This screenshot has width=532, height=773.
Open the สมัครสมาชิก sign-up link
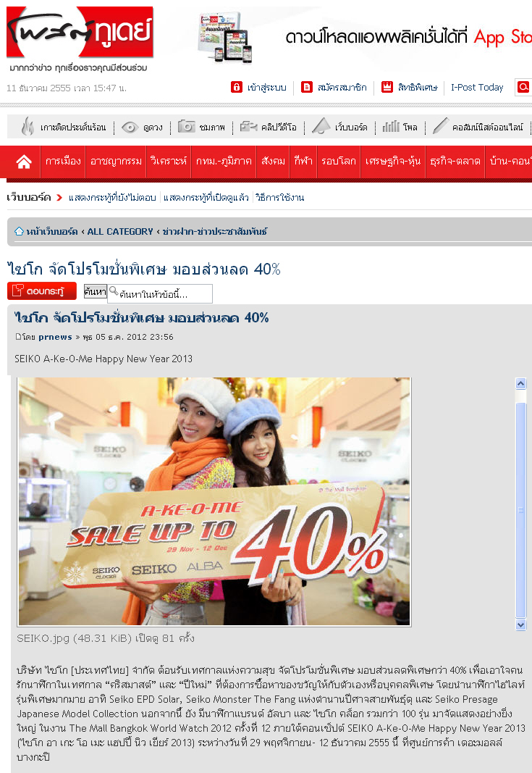point(342,87)
